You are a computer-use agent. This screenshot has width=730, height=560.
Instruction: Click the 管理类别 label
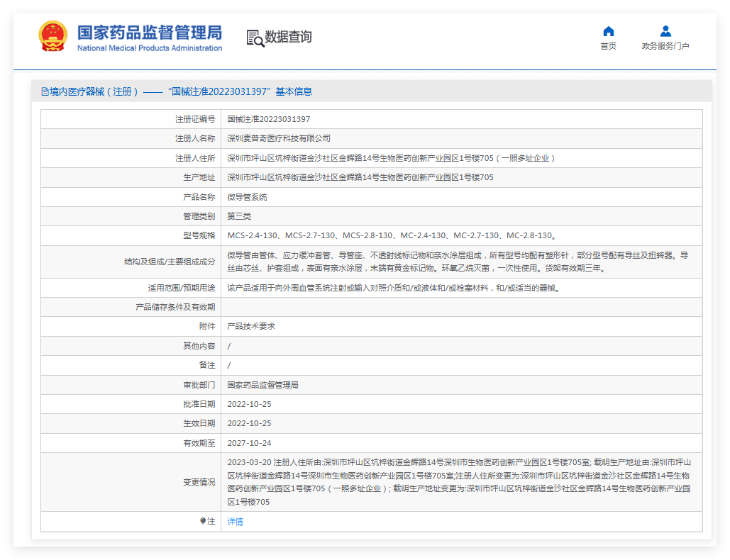coord(199,216)
